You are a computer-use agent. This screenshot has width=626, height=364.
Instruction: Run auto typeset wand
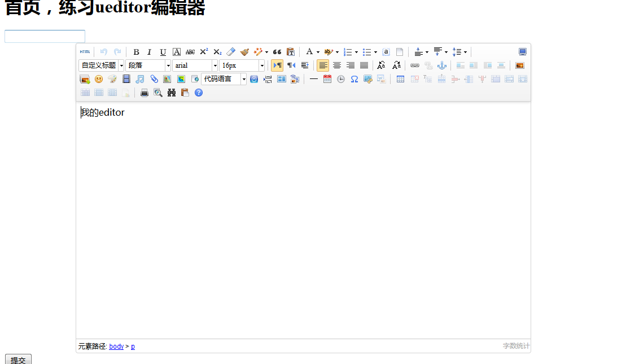pos(258,52)
